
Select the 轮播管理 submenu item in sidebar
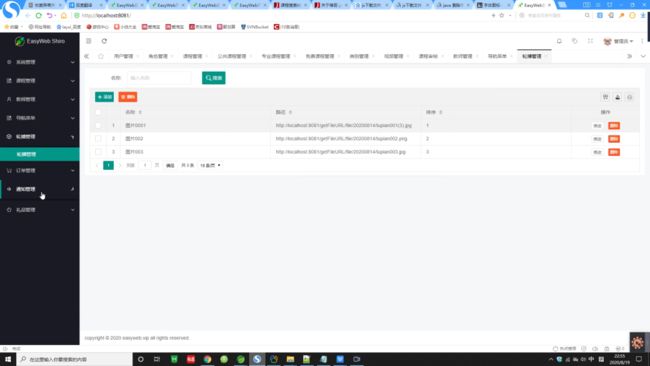pyautogui.click(x=40, y=154)
